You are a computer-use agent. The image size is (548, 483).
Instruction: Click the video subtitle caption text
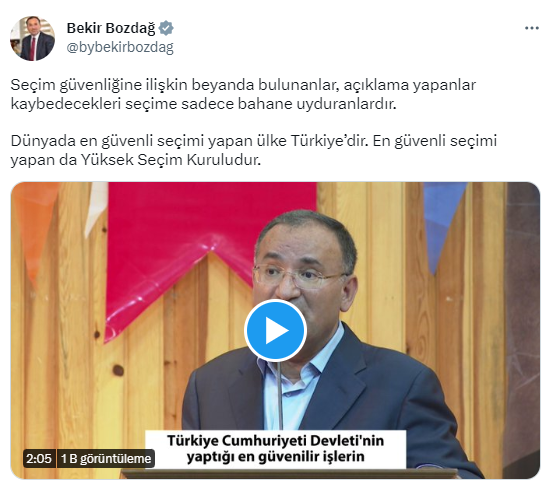pos(275,449)
